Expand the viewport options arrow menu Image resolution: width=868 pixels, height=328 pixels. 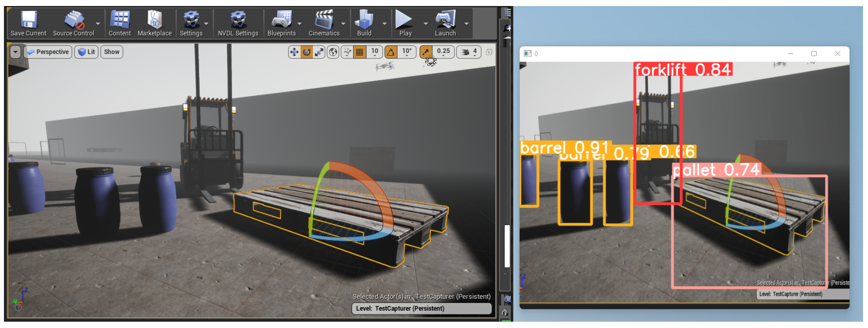(15, 52)
